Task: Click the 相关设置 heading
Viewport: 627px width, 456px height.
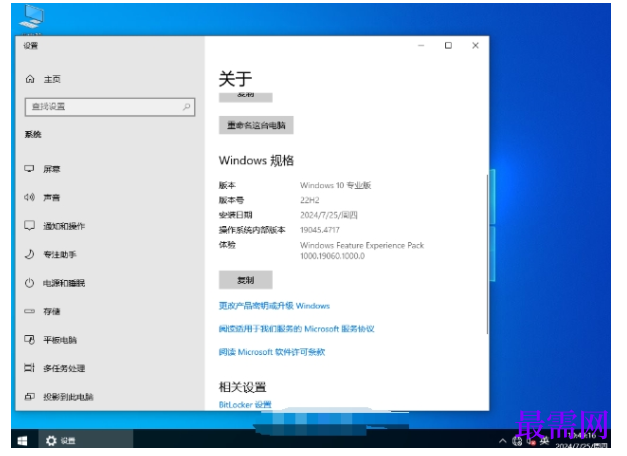Action: point(242,387)
